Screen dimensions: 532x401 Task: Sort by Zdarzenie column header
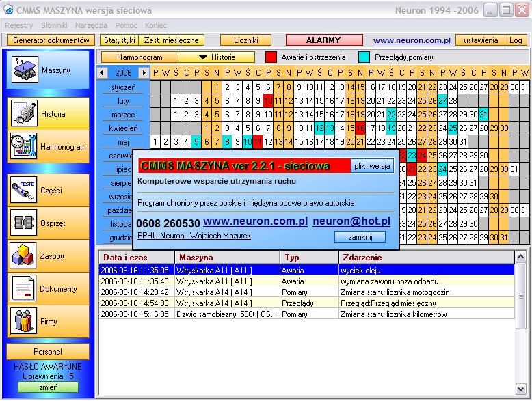click(x=427, y=258)
